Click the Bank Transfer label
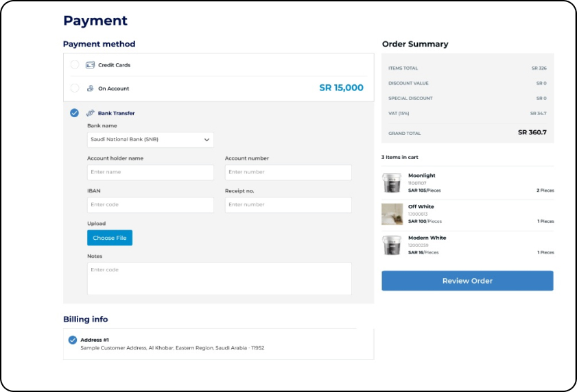 click(x=116, y=113)
